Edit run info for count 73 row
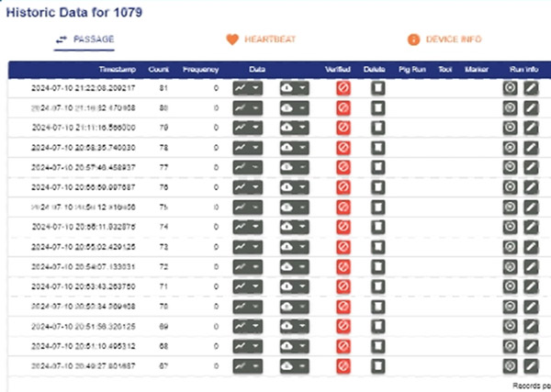The width and height of the screenshot is (551, 392). tap(531, 247)
